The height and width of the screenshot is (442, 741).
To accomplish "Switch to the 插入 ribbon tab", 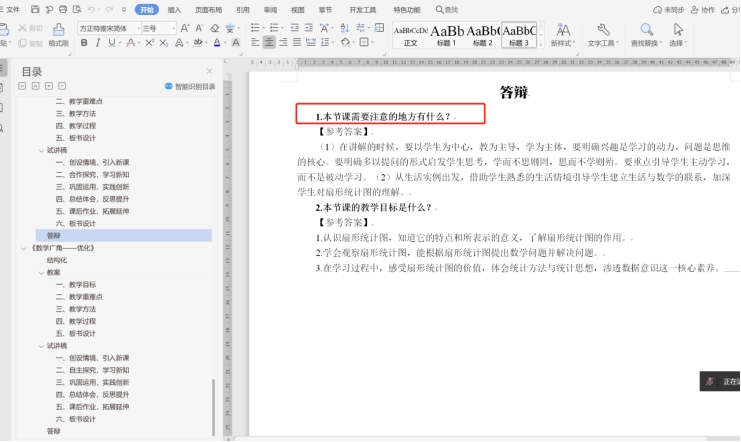I will click(x=174, y=9).
